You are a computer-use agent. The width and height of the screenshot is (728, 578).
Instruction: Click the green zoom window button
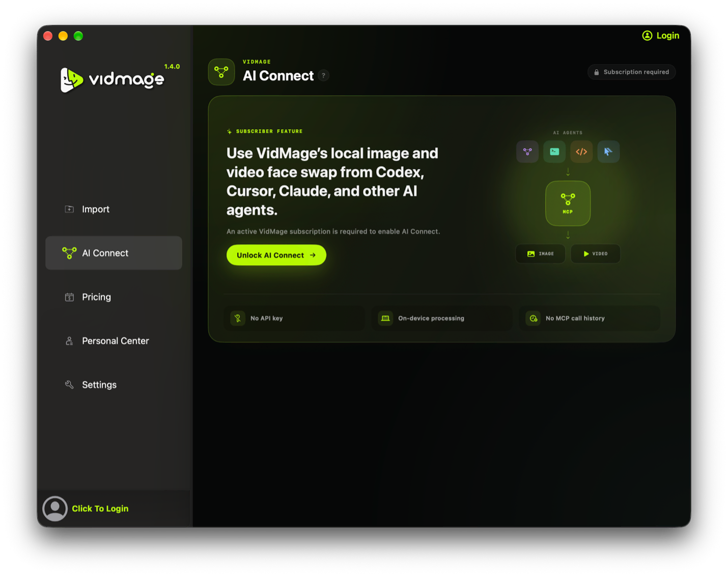click(x=78, y=36)
